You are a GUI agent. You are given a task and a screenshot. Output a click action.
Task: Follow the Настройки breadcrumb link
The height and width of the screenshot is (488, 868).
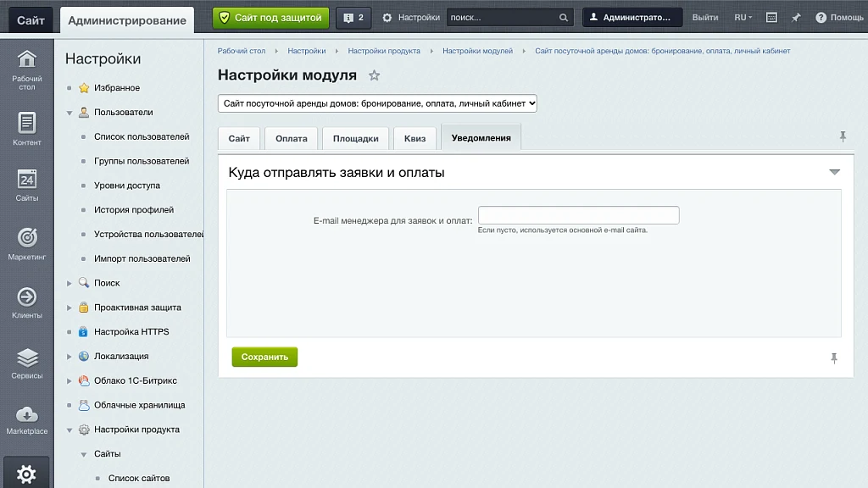tap(306, 51)
